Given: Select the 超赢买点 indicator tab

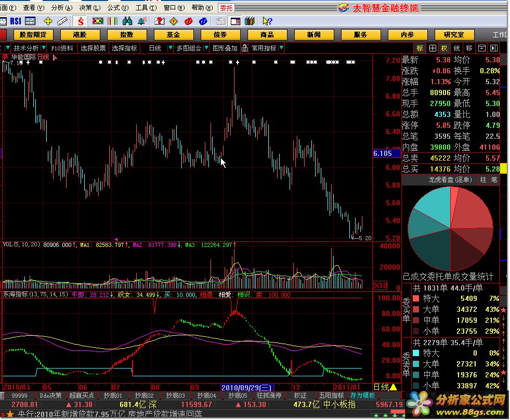Looking at the screenshot, I should point(82,396).
